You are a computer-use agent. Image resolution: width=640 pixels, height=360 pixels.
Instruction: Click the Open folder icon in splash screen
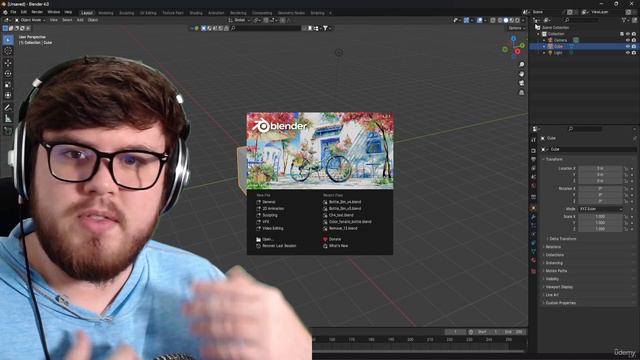click(258, 239)
